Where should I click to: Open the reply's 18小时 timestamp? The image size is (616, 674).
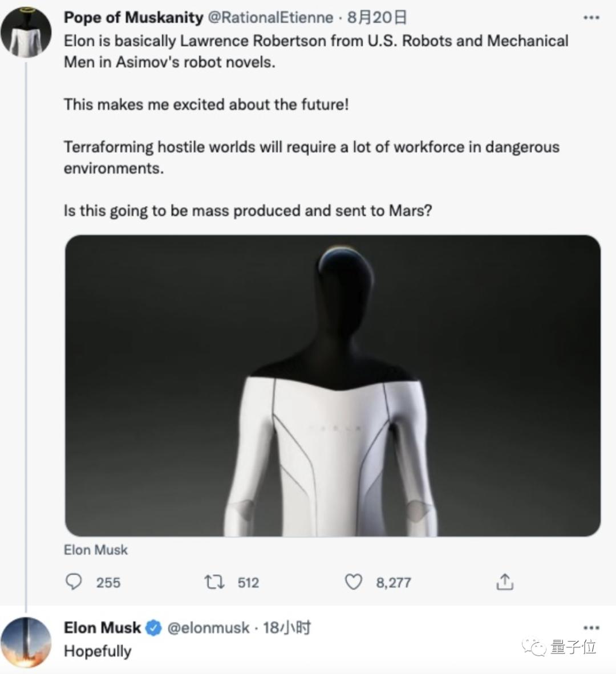click(x=287, y=628)
